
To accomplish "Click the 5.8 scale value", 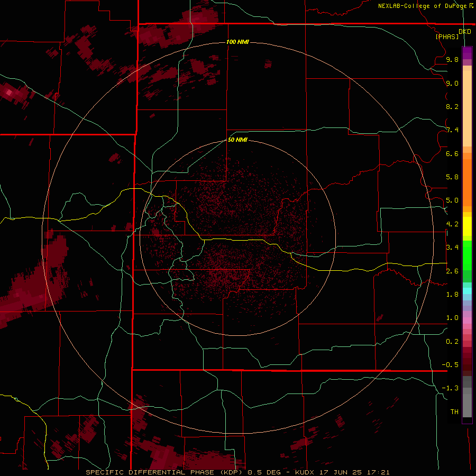I will pos(452,177).
